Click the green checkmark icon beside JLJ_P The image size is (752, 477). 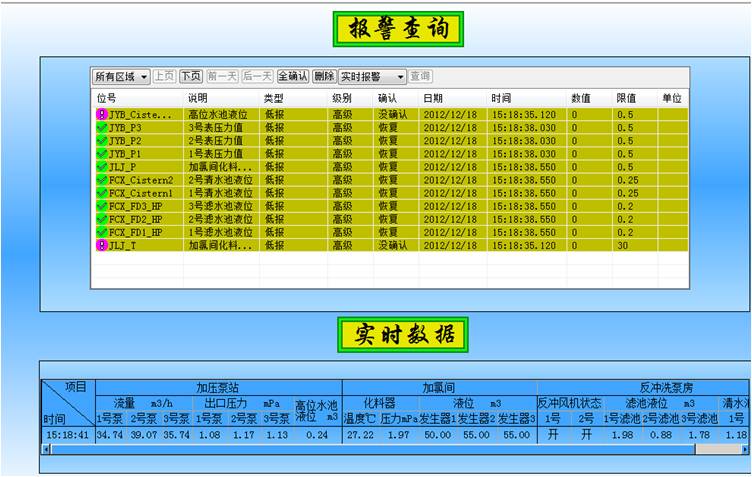(101, 167)
